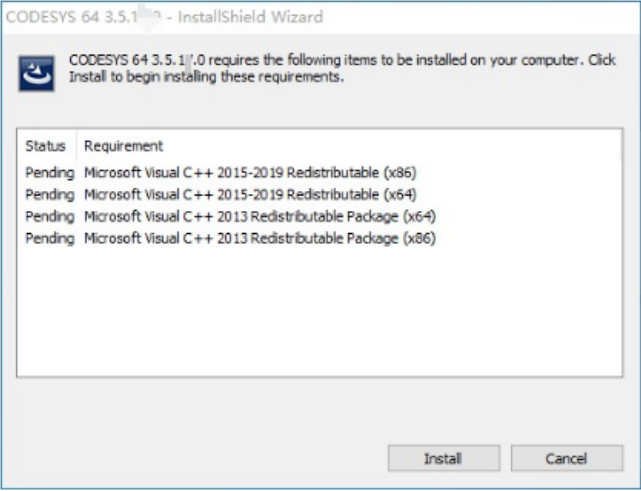Cancel the requirements installation
The height and width of the screenshot is (491, 641).
567,458
